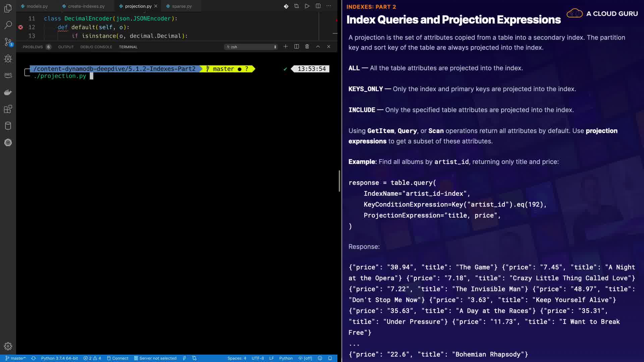
Task: Open the terminal selector dropdown 1: zsh
Action: tap(251, 47)
